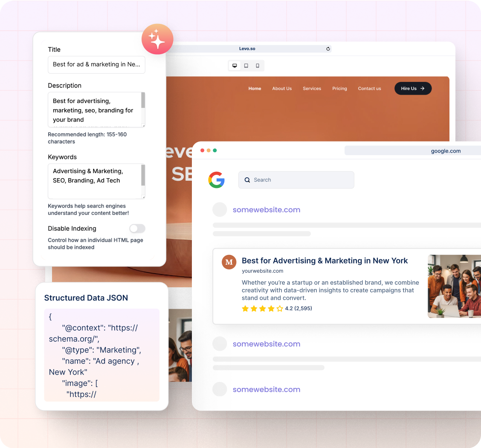Click the Title input field

[96, 65]
